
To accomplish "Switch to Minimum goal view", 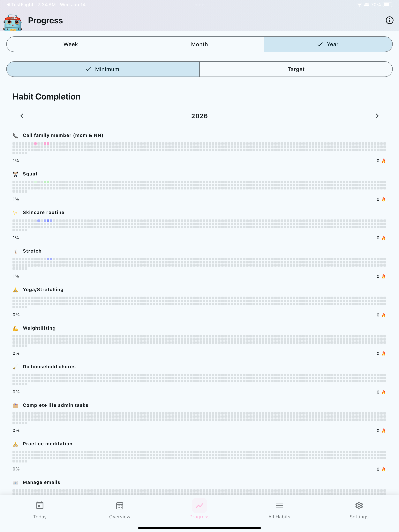I will coord(103,69).
